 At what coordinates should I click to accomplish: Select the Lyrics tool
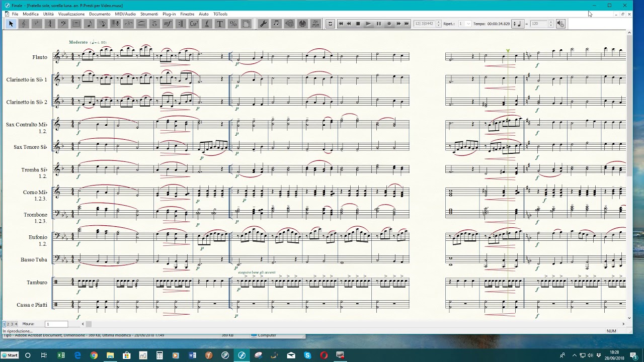click(x=207, y=24)
